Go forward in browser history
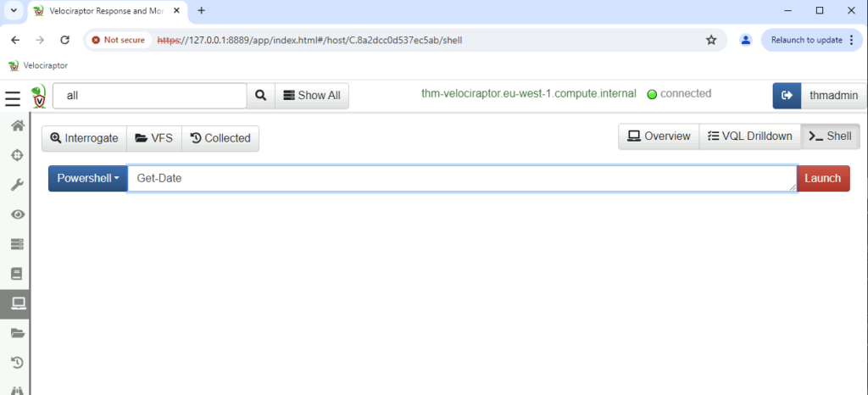Viewport: 868px width, 395px height. [40, 40]
